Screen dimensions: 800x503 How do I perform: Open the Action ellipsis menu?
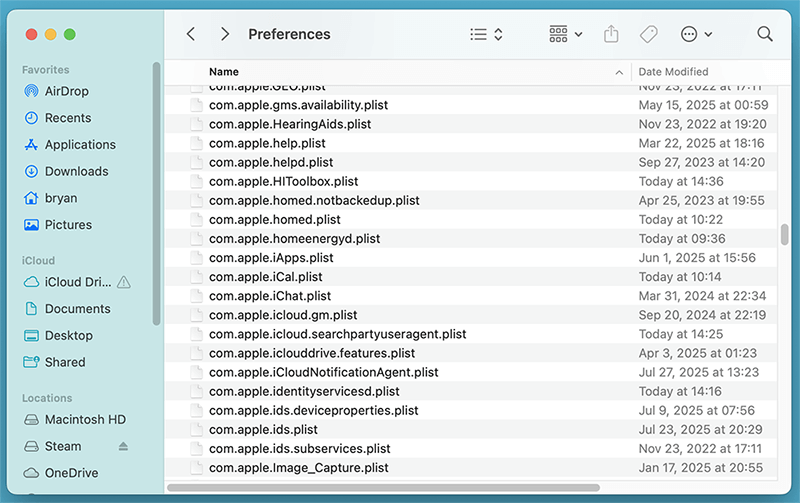tap(696, 34)
